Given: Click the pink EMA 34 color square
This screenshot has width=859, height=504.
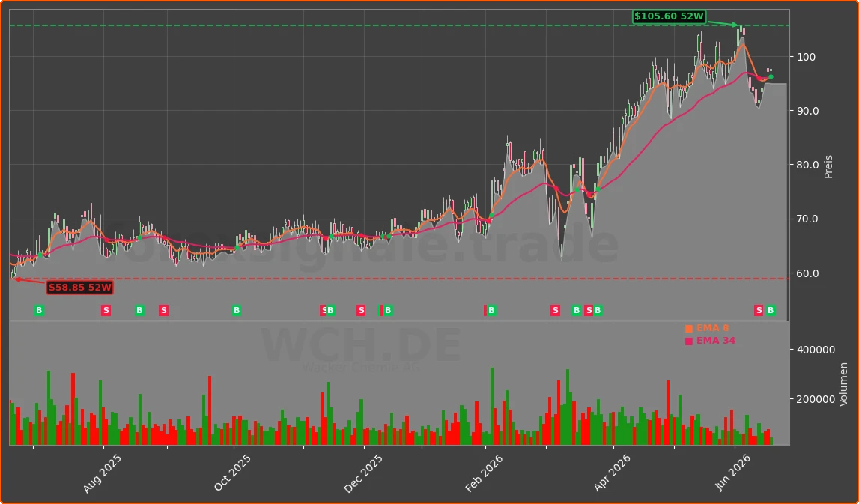Looking at the screenshot, I should (x=689, y=341).
